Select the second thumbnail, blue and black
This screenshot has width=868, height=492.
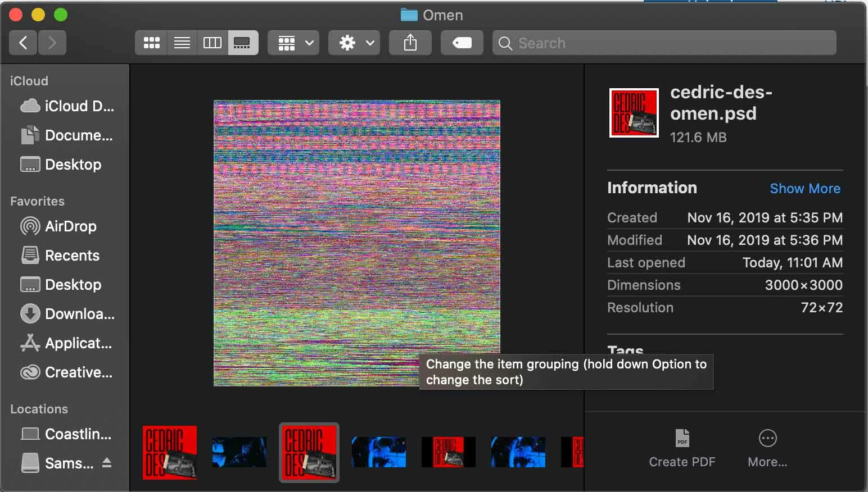pos(239,452)
